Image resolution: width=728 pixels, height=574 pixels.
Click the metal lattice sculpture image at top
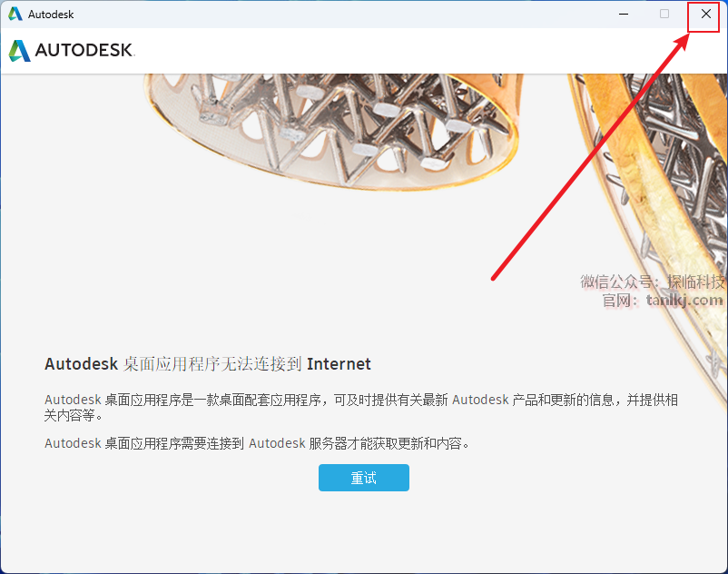click(331, 130)
